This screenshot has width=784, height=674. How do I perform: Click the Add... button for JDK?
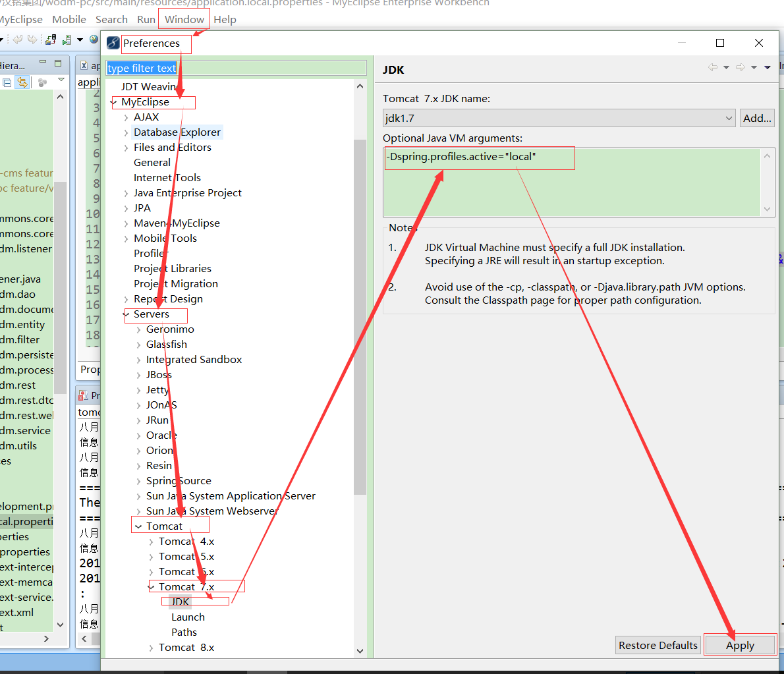pyautogui.click(x=757, y=118)
